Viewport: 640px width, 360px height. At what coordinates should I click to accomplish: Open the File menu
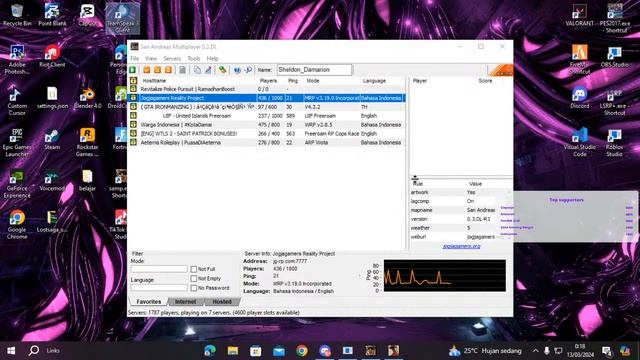[134, 58]
